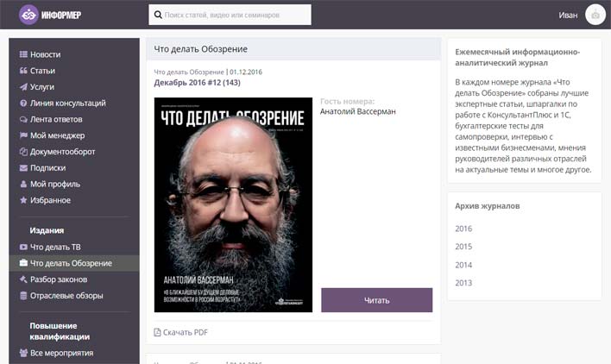611x364 pixels.
Task: Click the Издания section heading
Action: pyautogui.click(x=47, y=230)
